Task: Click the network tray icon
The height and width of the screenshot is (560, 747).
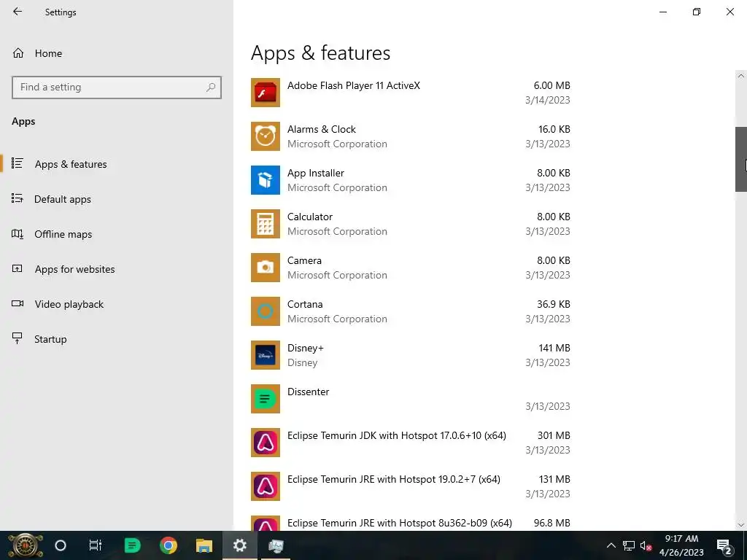Action: (628, 545)
